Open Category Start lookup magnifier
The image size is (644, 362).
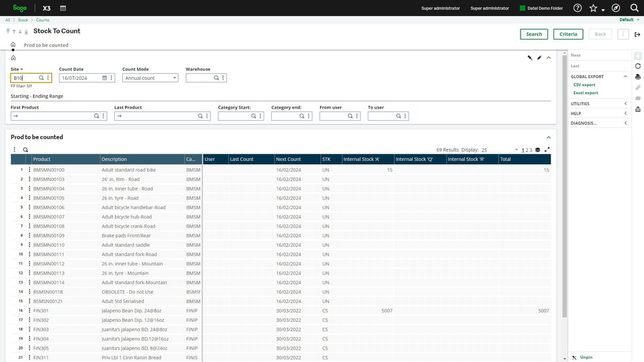pyautogui.click(x=254, y=116)
